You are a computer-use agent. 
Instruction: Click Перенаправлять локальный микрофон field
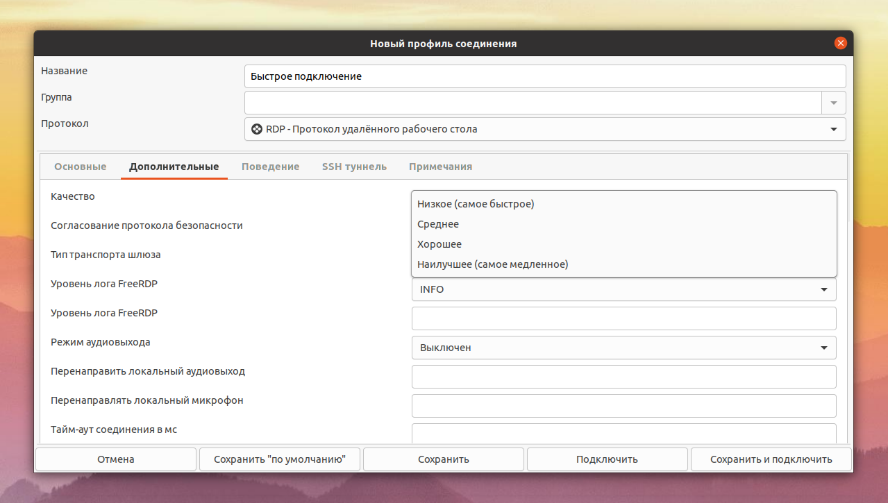point(624,406)
